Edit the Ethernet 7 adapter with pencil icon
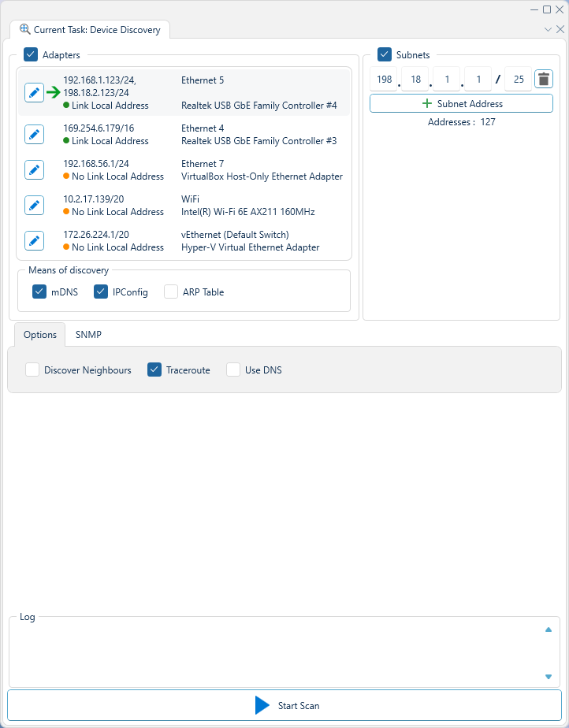Viewport: 569px width, 728px height. click(34, 170)
